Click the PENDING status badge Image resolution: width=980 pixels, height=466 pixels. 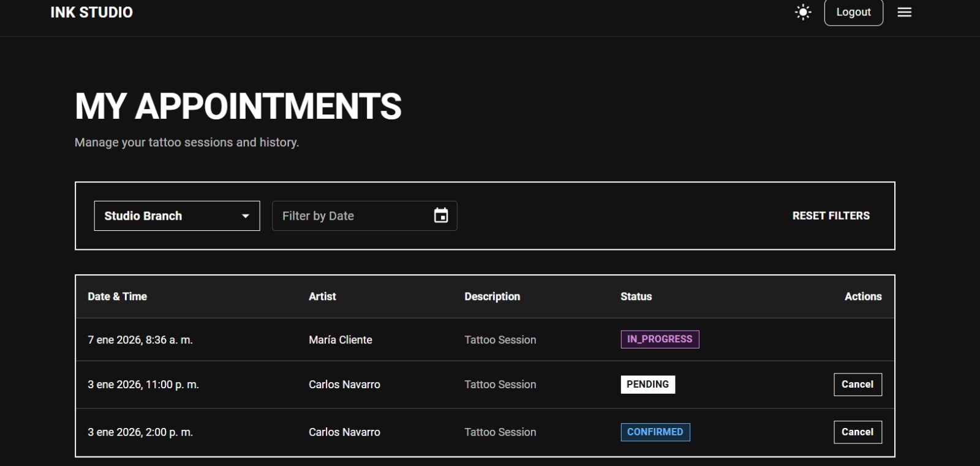[647, 385]
